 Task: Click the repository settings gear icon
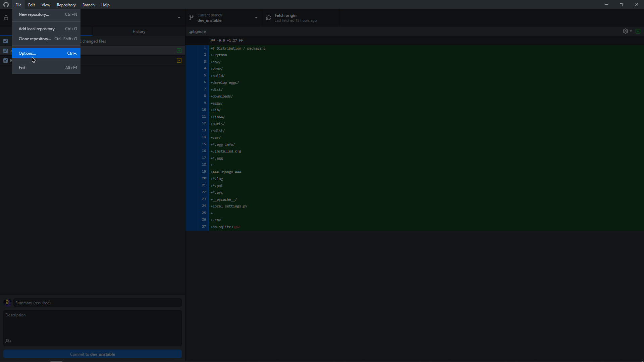click(x=626, y=31)
